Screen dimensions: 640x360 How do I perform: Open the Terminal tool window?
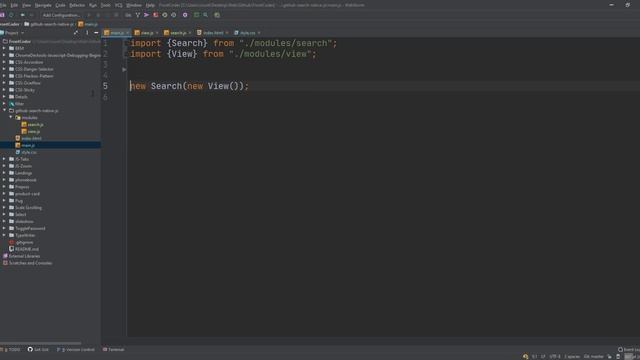[113, 350]
